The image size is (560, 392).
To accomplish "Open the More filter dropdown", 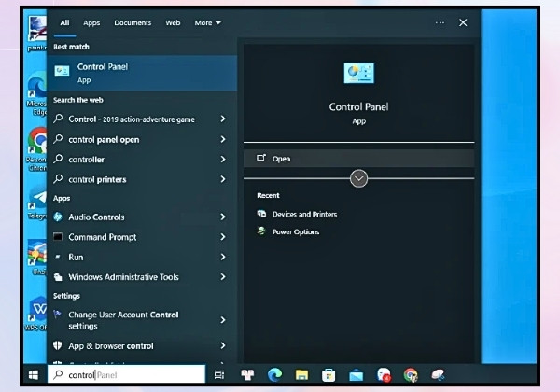I will [x=207, y=22].
